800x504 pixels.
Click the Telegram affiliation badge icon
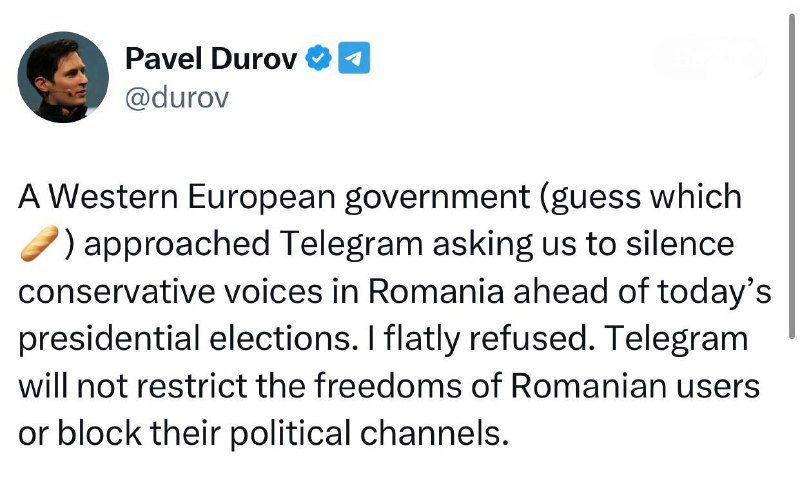(354, 58)
